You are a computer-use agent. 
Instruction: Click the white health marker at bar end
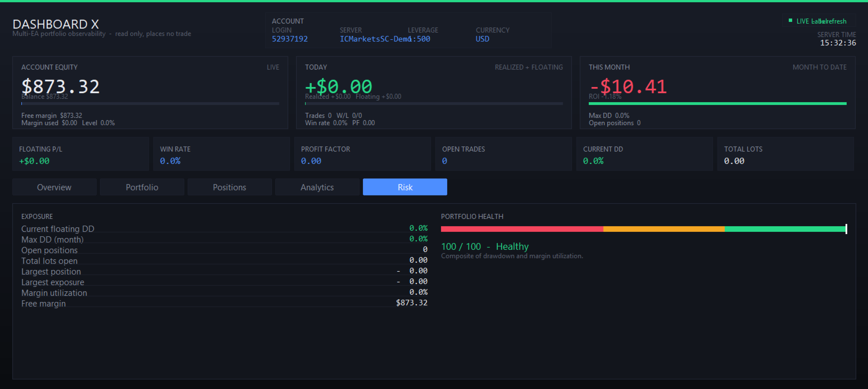846,229
